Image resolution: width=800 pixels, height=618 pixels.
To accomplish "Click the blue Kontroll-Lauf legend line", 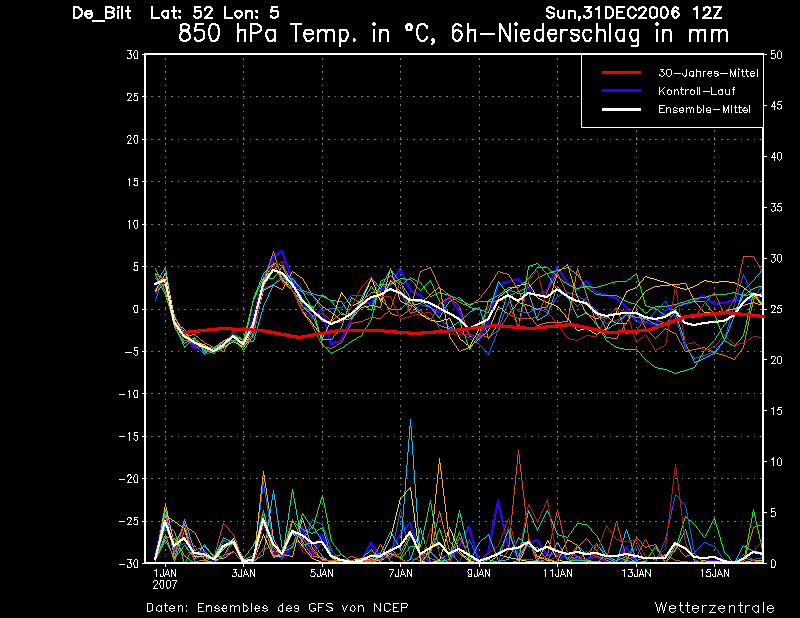I will click(x=621, y=91).
